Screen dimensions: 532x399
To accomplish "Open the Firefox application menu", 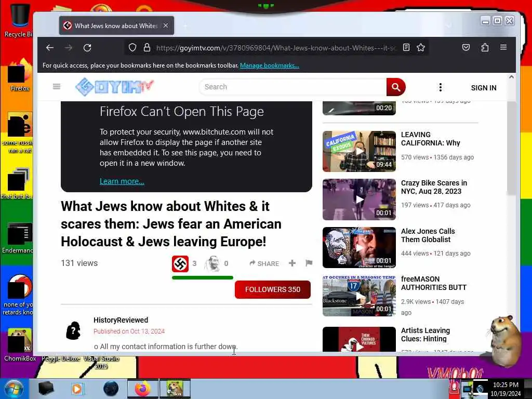I will pos(503,47).
